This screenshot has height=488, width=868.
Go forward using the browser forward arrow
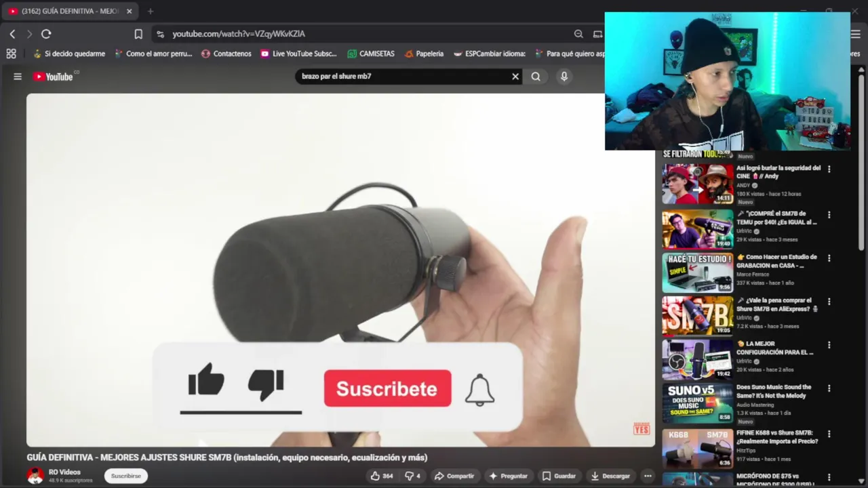point(29,34)
